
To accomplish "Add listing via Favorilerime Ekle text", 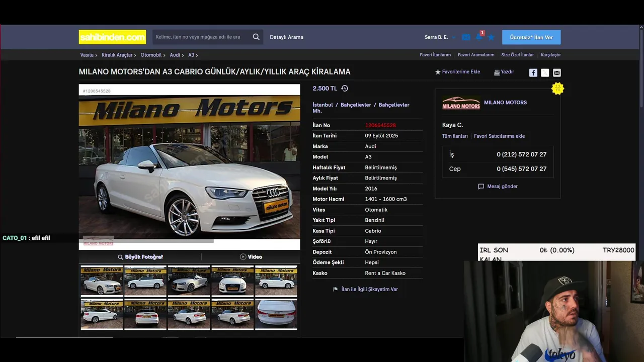I will tap(461, 72).
